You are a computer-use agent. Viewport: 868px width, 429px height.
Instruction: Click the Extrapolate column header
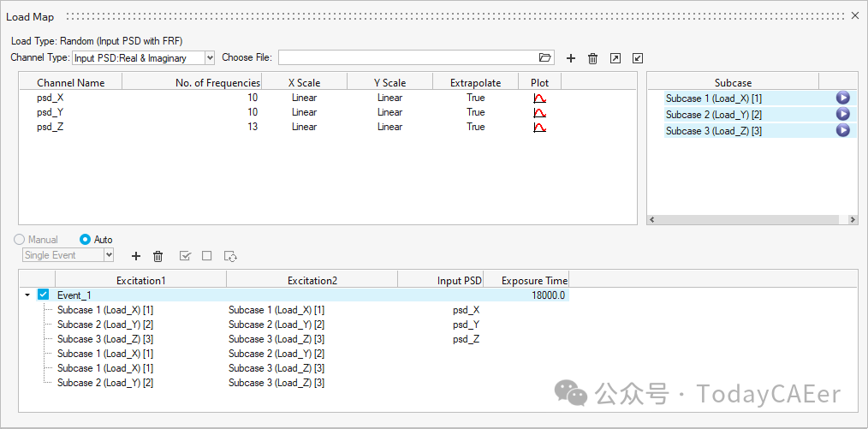pos(476,82)
